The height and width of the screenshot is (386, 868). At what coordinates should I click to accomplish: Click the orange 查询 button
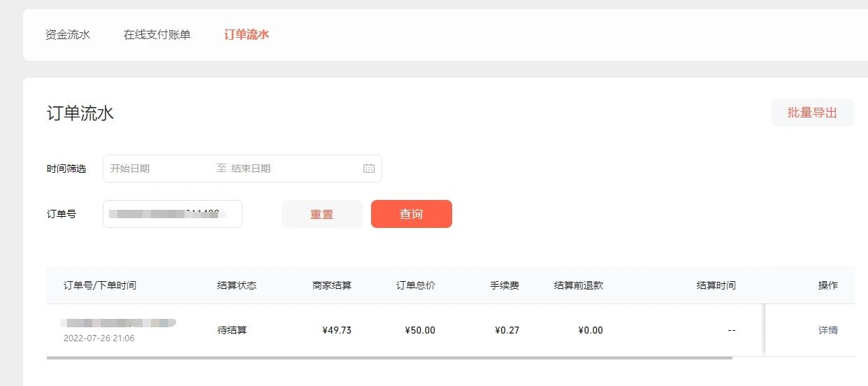[412, 214]
